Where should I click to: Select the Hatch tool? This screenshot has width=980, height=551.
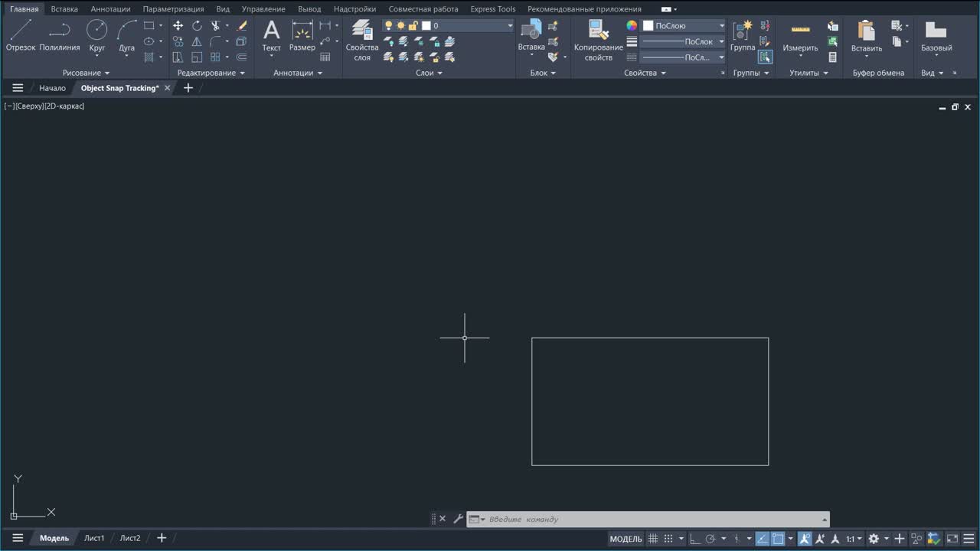pyautogui.click(x=149, y=57)
